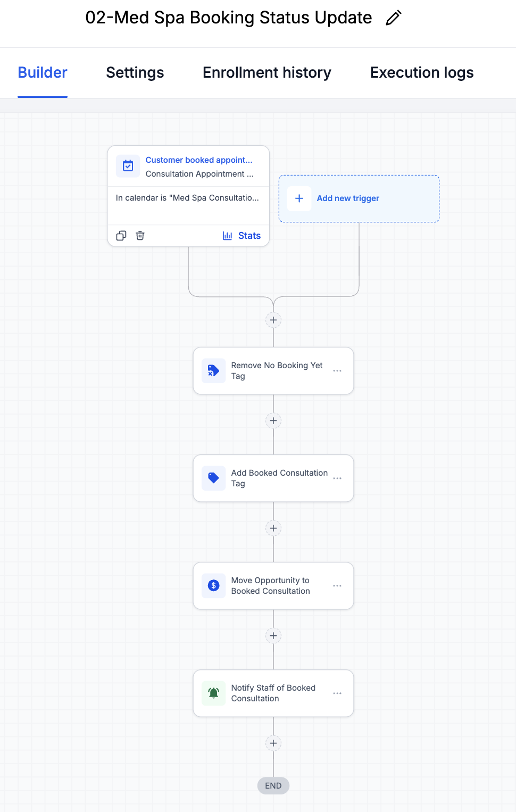The height and width of the screenshot is (812, 516).
Task: Open Customer booked appointment trigger title
Action: pyautogui.click(x=199, y=160)
